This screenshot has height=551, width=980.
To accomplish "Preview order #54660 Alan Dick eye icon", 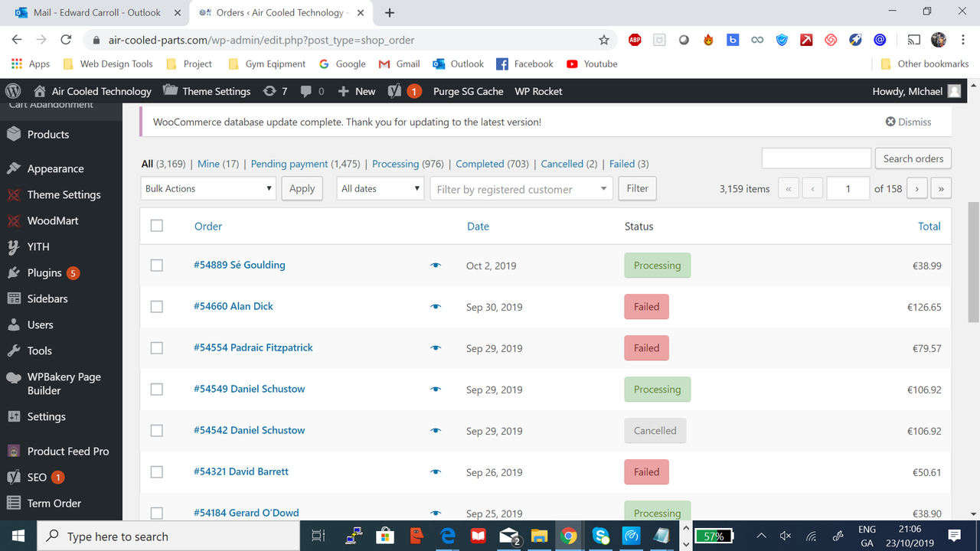I will click(x=436, y=307).
